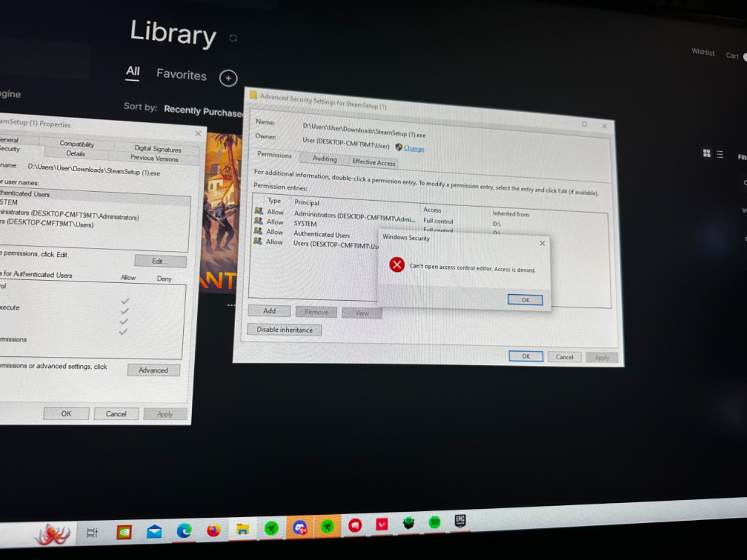Screen dimensions: 747x560
Task: Open Discord from the taskbar
Action: [x=300, y=527]
